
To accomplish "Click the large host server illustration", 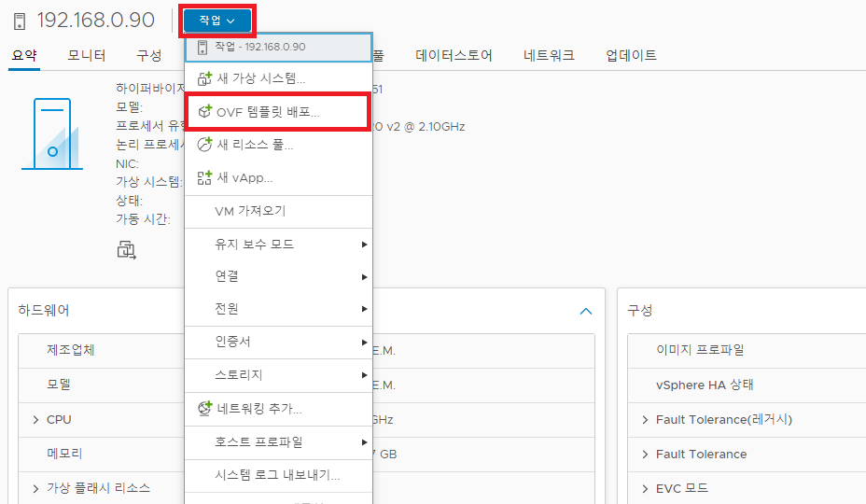I will tap(52, 133).
